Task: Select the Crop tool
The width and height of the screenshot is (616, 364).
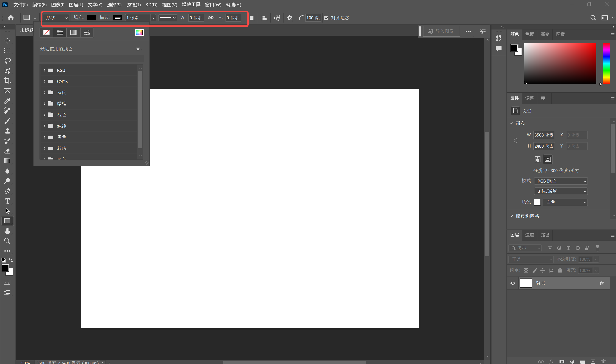Action: pyautogui.click(x=7, y=81)
